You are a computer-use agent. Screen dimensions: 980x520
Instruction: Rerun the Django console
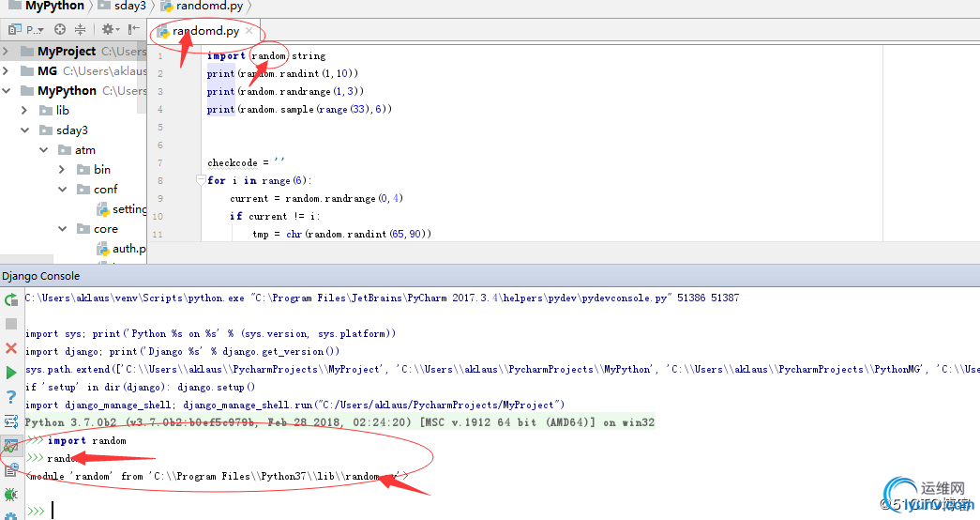(x=11, y=299)
